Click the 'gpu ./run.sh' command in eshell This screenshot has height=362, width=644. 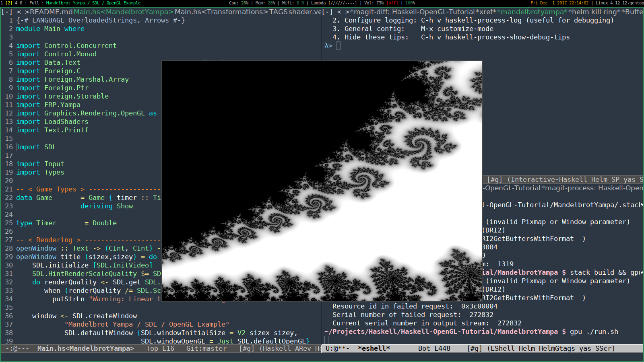click(x=594, y=332)
